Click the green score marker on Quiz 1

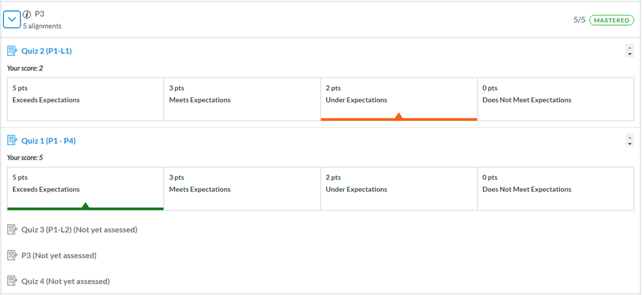pyautogui.click(x=85, y=205)
